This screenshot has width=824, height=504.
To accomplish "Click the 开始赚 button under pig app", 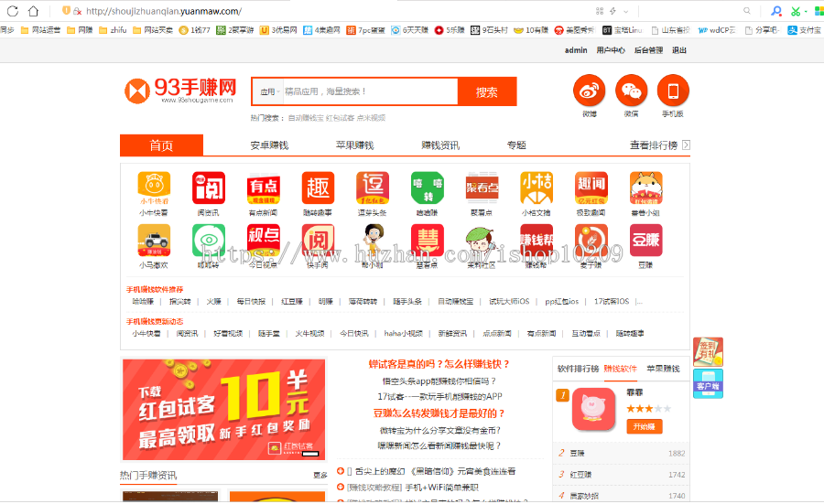I will (645, 427).
